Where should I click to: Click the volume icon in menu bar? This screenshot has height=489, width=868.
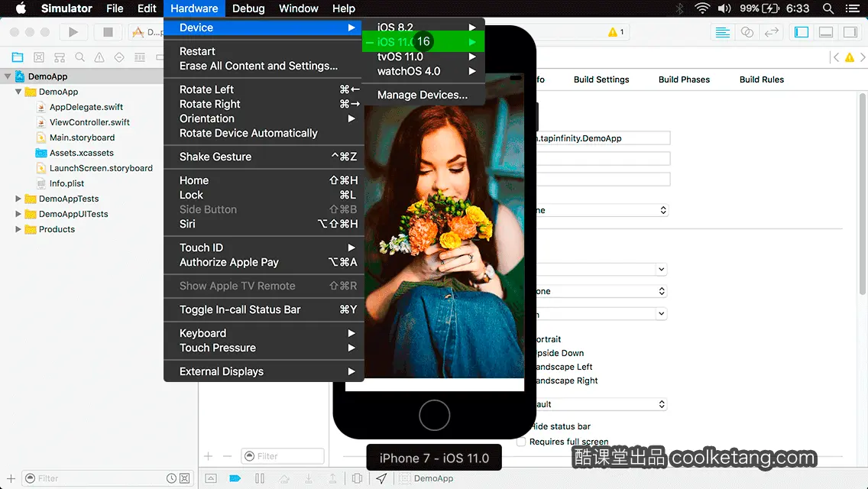pyautogui.click(x=724, y=8)
